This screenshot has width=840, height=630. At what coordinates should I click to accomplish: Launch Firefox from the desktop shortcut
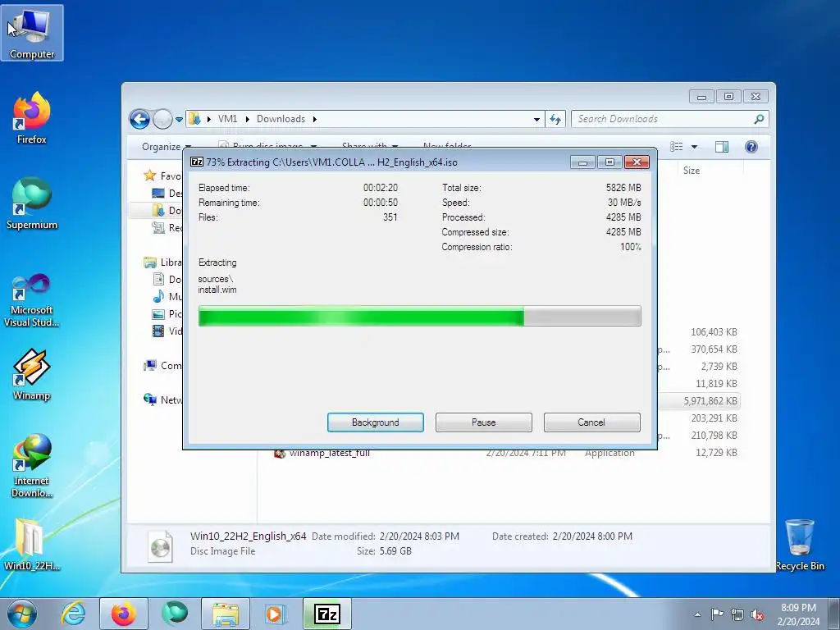pyautogui.click(x=32, y=118)
